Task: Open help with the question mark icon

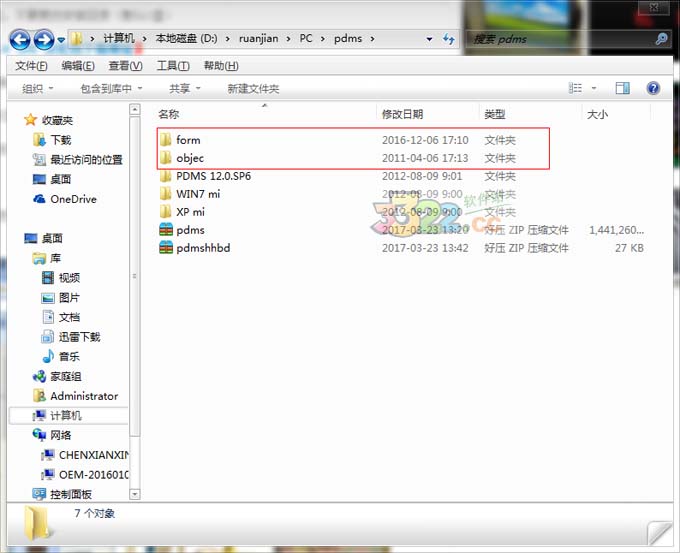Action: [653, 88]
